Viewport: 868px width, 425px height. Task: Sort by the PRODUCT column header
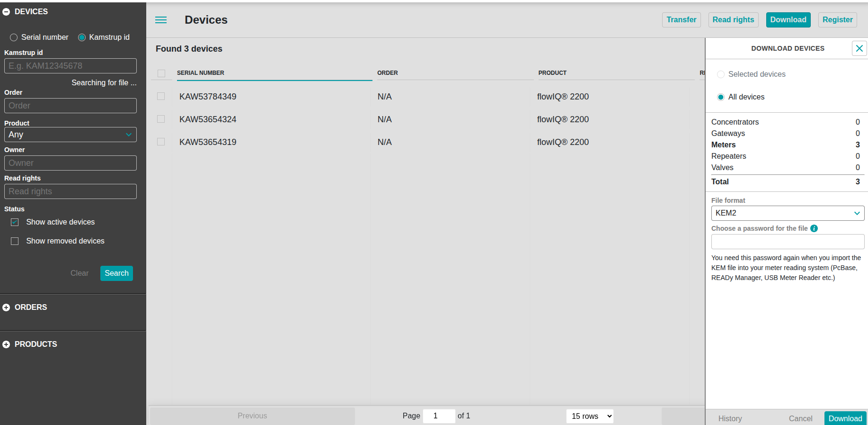552,73
